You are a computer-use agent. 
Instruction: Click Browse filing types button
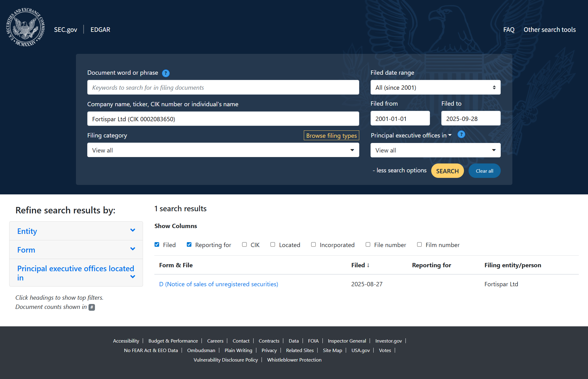[x=331, y=136]
